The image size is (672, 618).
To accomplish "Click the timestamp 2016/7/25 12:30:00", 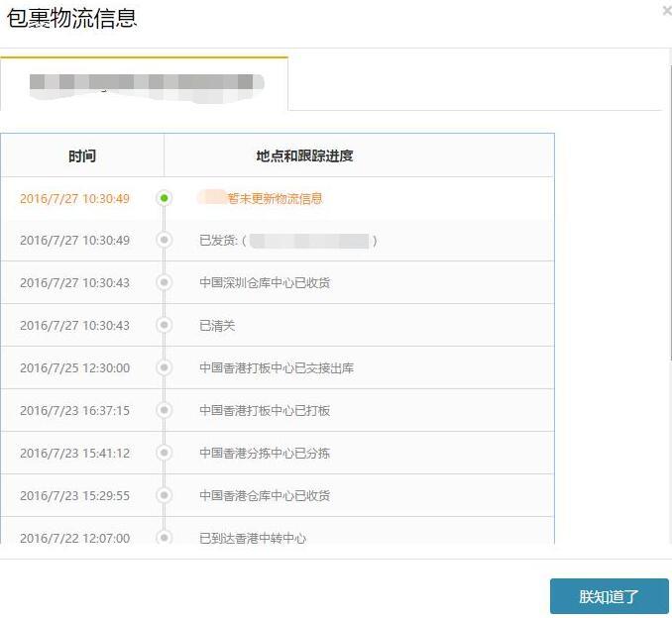I will tap(74, 367).
